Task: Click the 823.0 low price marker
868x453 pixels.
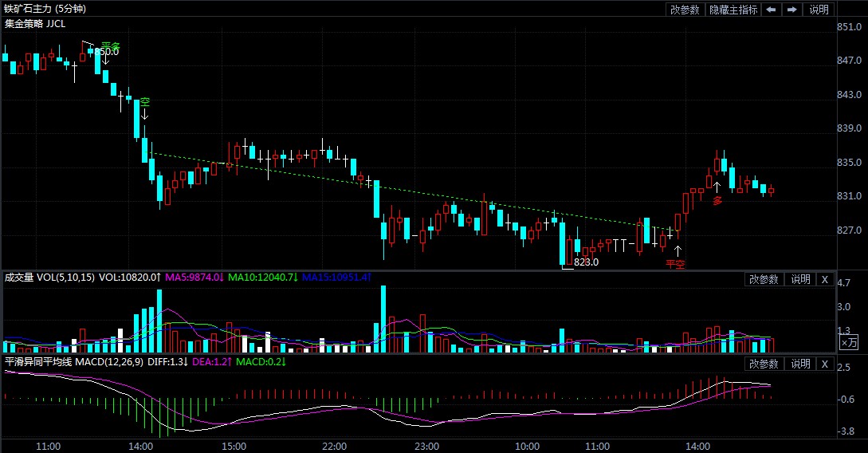Action: 586,262
